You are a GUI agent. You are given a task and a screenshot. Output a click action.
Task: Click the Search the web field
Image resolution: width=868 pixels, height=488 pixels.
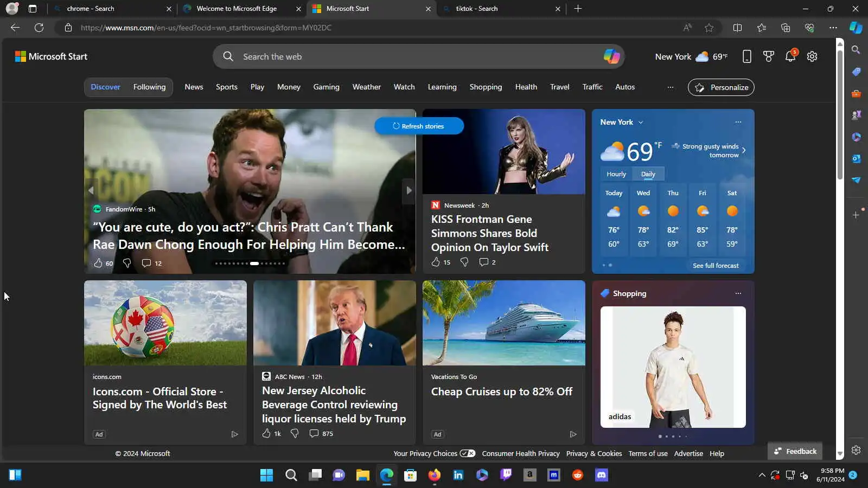[x=419, y=56]
